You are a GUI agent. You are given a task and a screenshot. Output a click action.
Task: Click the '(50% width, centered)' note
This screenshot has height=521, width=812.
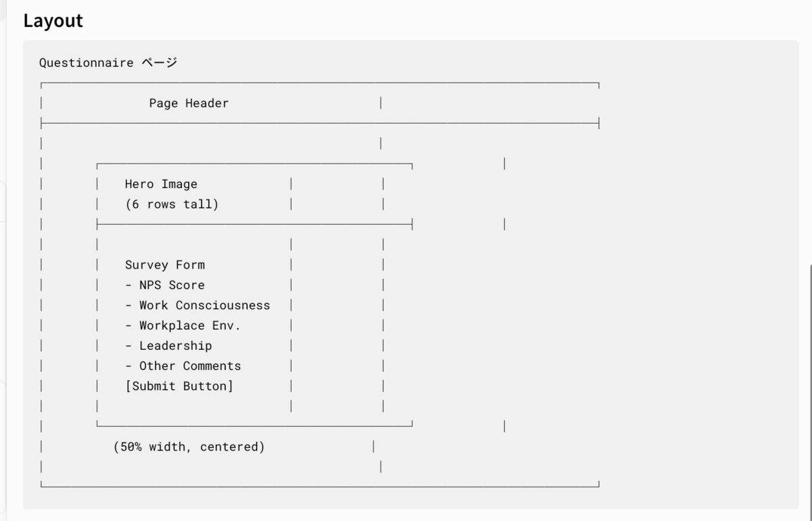[189, 447]
